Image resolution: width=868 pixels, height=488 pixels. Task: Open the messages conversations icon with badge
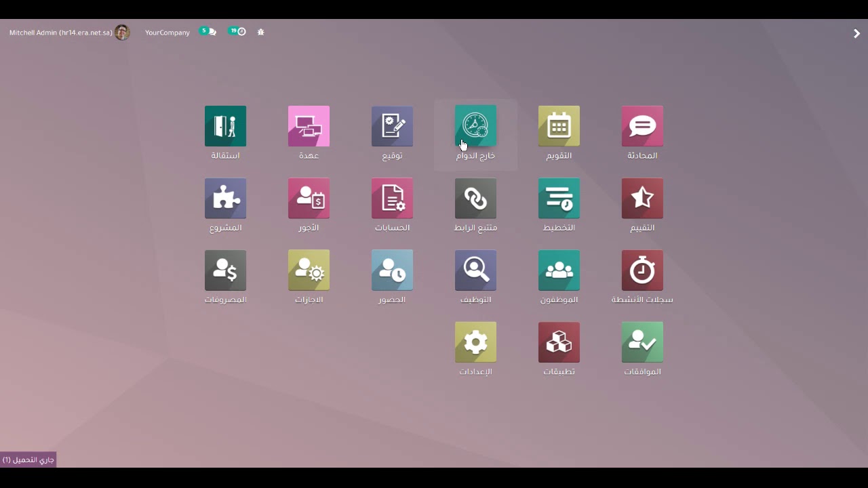coord(208,32)
